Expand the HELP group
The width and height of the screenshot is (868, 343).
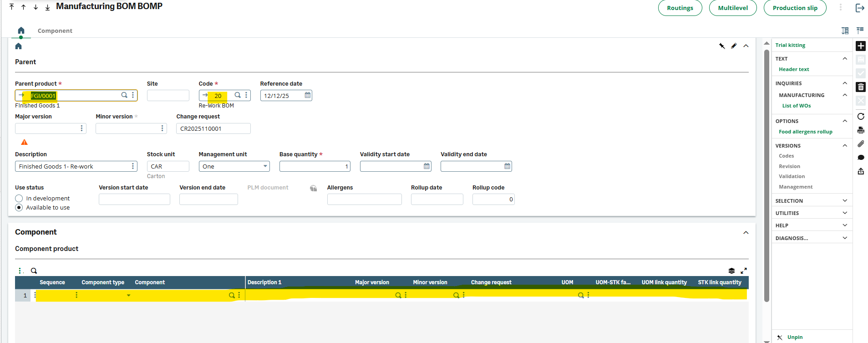(x=845, y=225)
